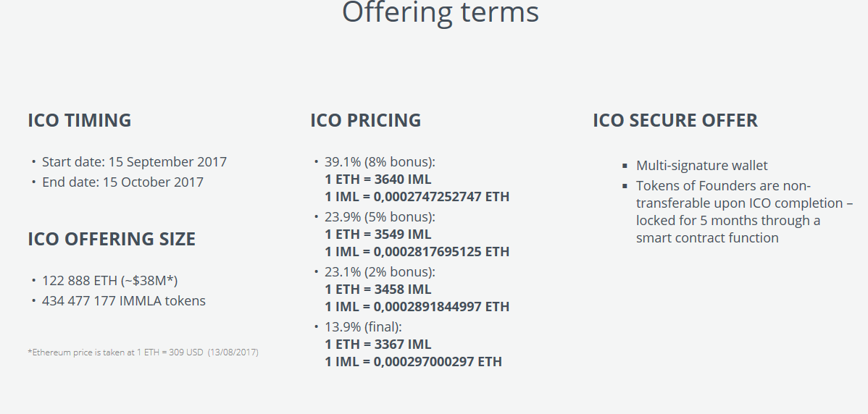
Task: Click the End date 15 October 2017 line
Action: 123,182
